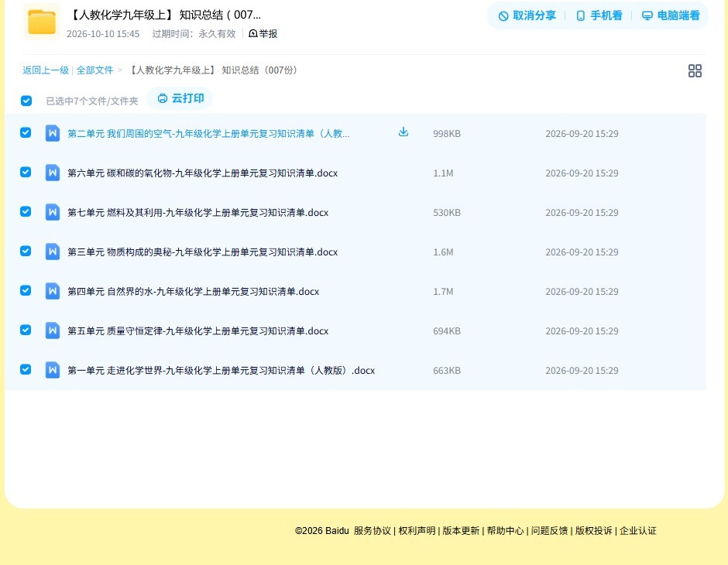Uncheck the 第四单元 自然界的水 file
This screenshot has width=728, height=565.
[26, 290]
